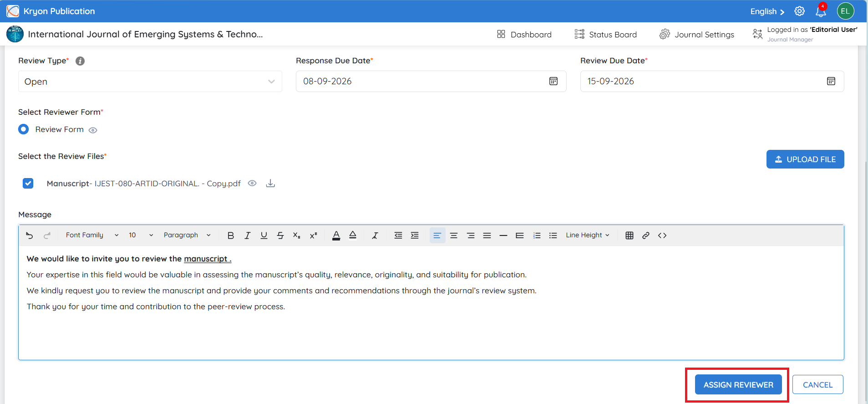Click the CANCEL button

point(817,384)
